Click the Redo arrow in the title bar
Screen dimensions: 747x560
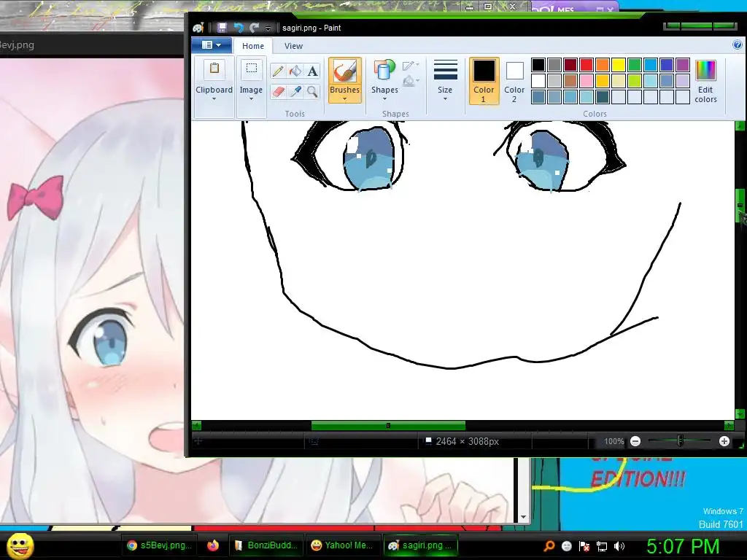[255, 28]
